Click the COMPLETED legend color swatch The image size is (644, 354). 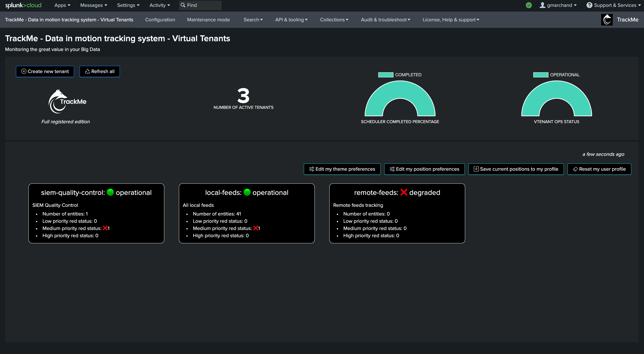(385, 75)
